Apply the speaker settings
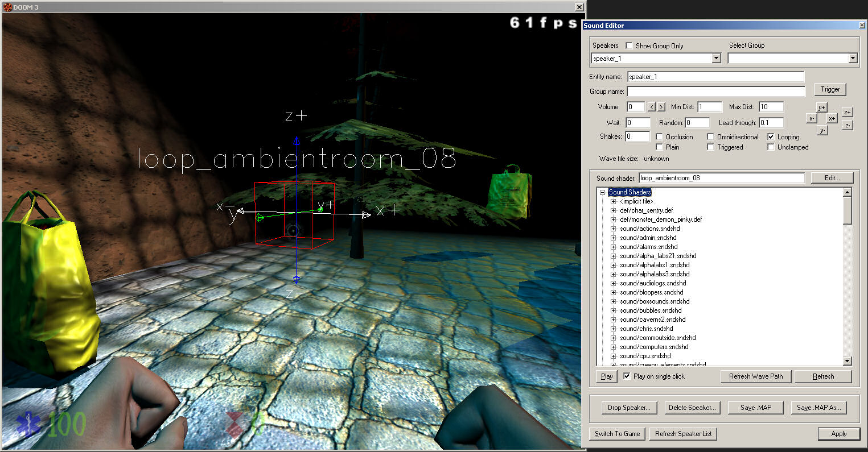This screenshot has width=868, height=452. [x=838, y=434]
